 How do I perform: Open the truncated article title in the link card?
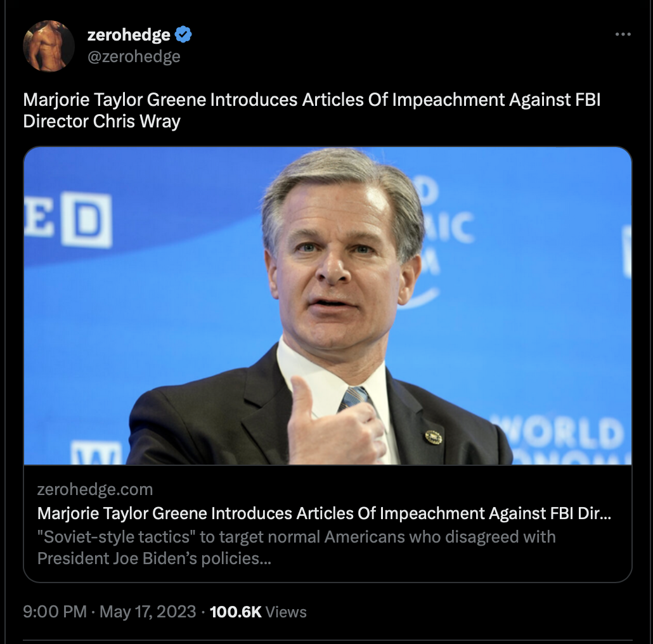tap(324, 513)
